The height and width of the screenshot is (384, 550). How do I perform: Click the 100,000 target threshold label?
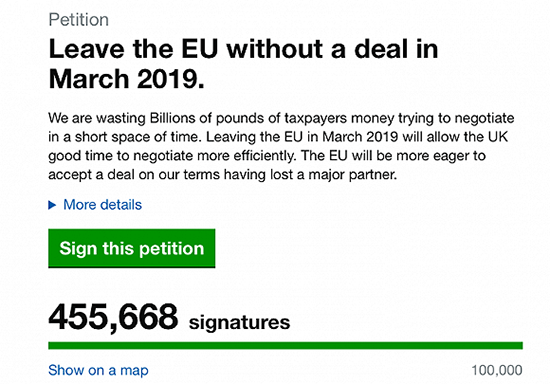click(x=497, y=370)
